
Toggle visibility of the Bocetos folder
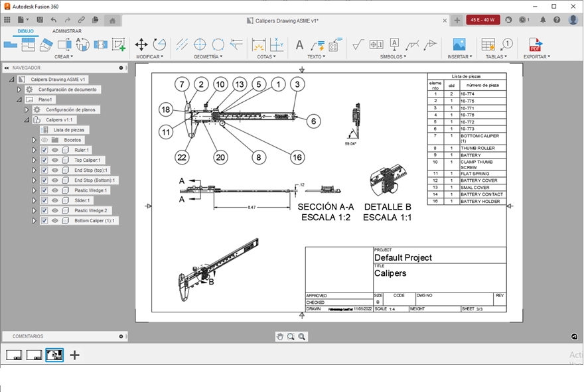[44, 140]
